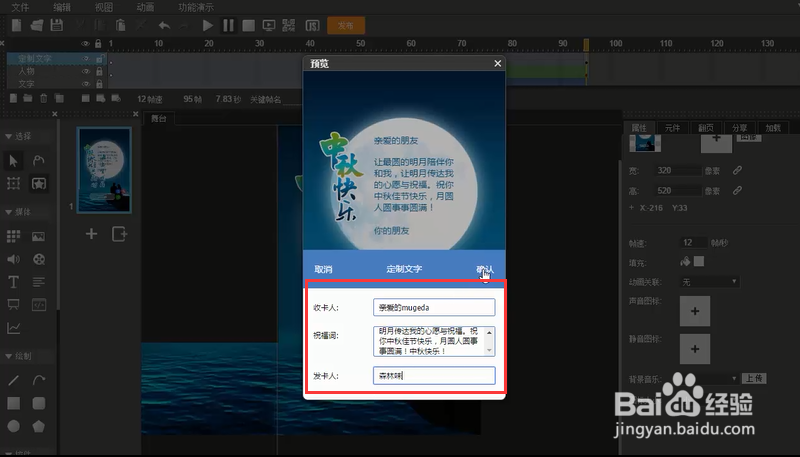800x457 pixels.
Task: Click the chart tool icon
Action: click(13, 328)
